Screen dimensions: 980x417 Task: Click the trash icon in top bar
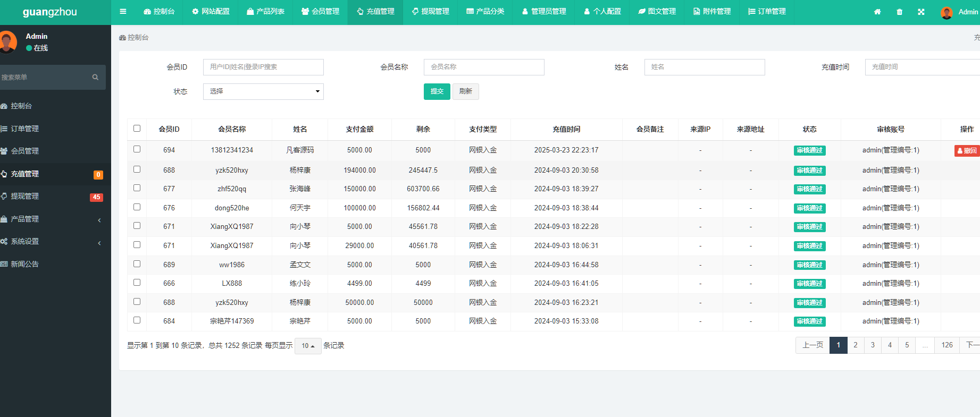[x=899, y=12]
